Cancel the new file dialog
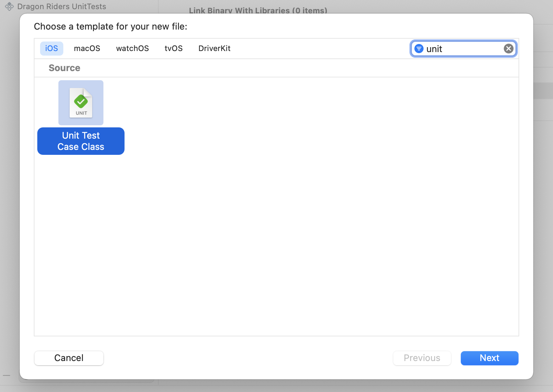The image size is (553, 392). pos(69,358)
